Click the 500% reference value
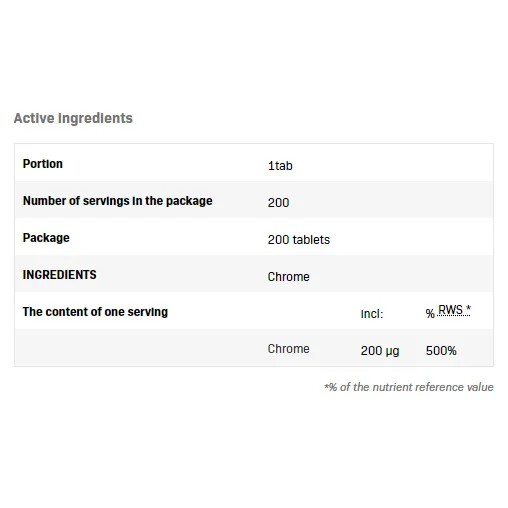The width and height of the screenshot is (508, 508). click(x=441, y=351)
